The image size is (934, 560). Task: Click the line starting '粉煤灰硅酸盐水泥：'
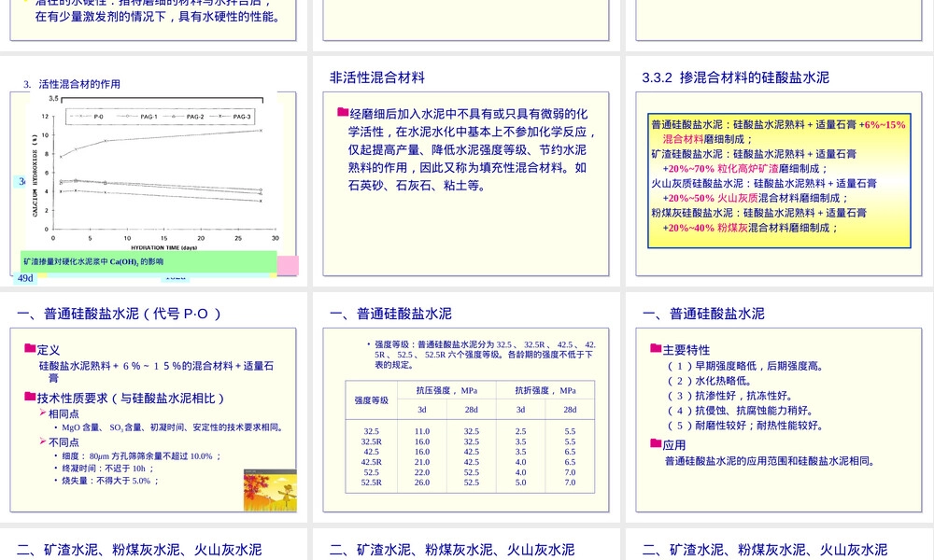(758, 213)
